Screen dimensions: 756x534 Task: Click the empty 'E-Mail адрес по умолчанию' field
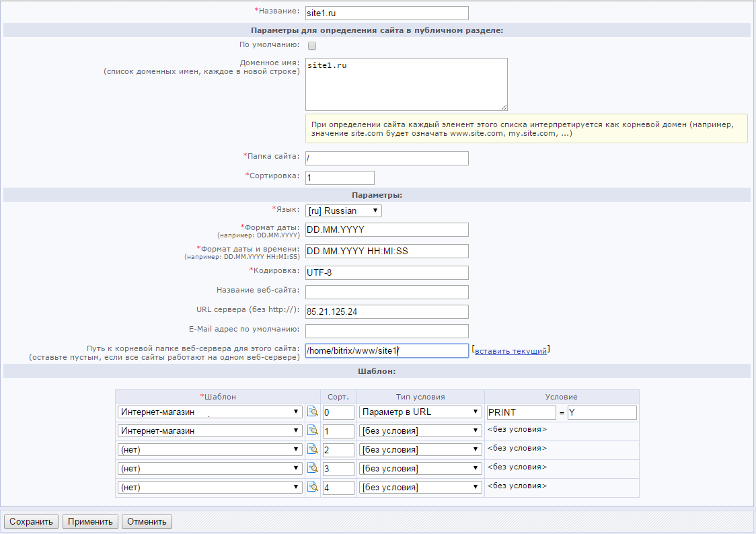(386, 331)
